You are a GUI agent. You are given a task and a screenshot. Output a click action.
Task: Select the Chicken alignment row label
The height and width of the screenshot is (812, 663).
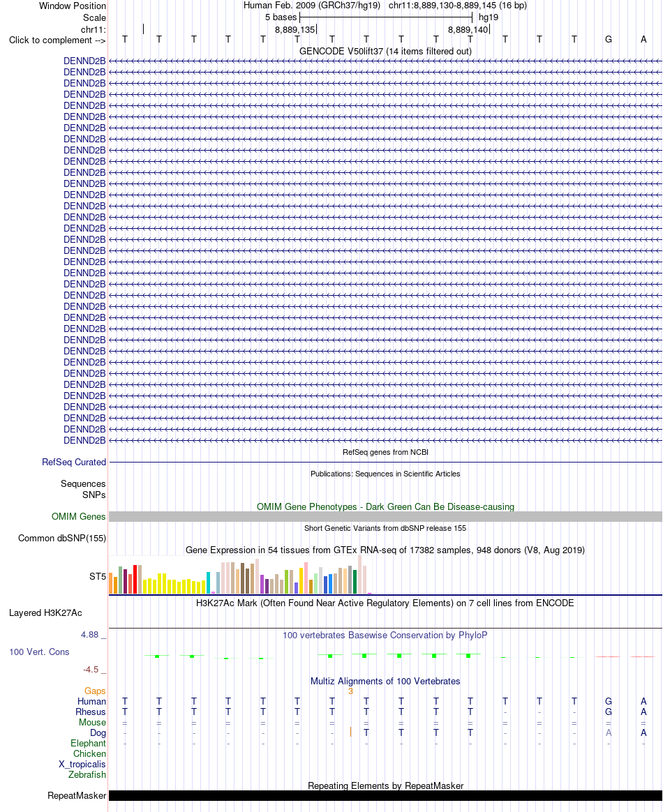click(x=89, y=753)
